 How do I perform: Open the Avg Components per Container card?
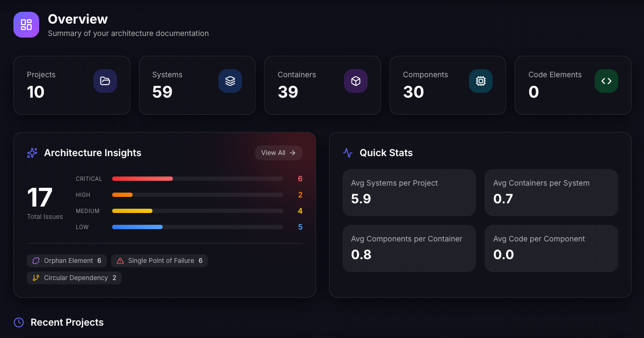[x=409, y=248]
